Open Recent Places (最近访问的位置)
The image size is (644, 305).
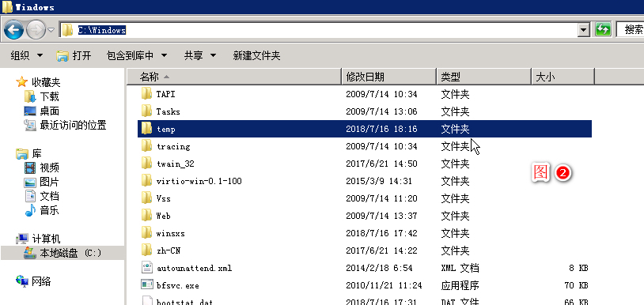tap(66, 125)
